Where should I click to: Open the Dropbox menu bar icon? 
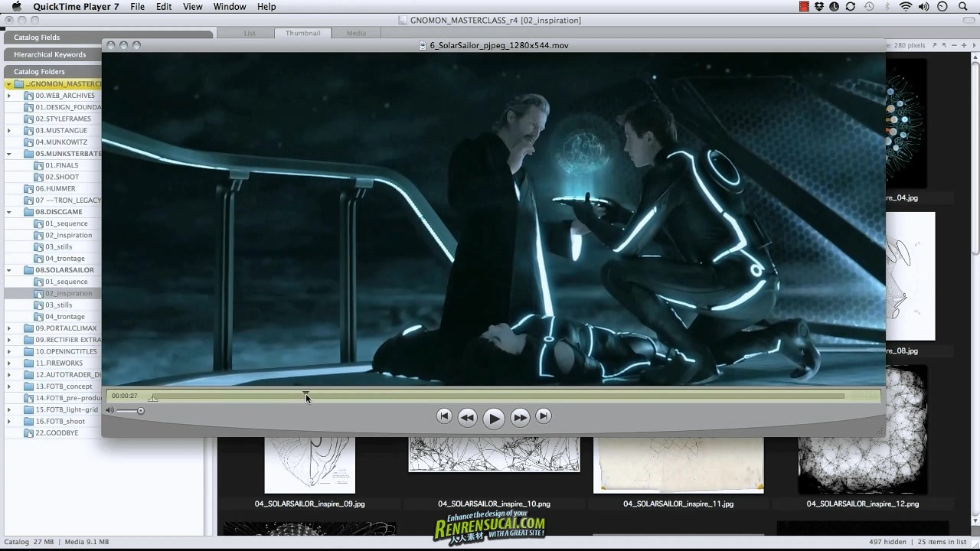click(819, 7)
